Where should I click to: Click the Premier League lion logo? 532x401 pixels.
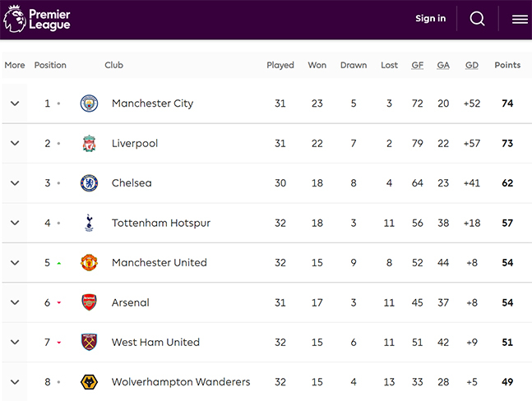(15, 19)
